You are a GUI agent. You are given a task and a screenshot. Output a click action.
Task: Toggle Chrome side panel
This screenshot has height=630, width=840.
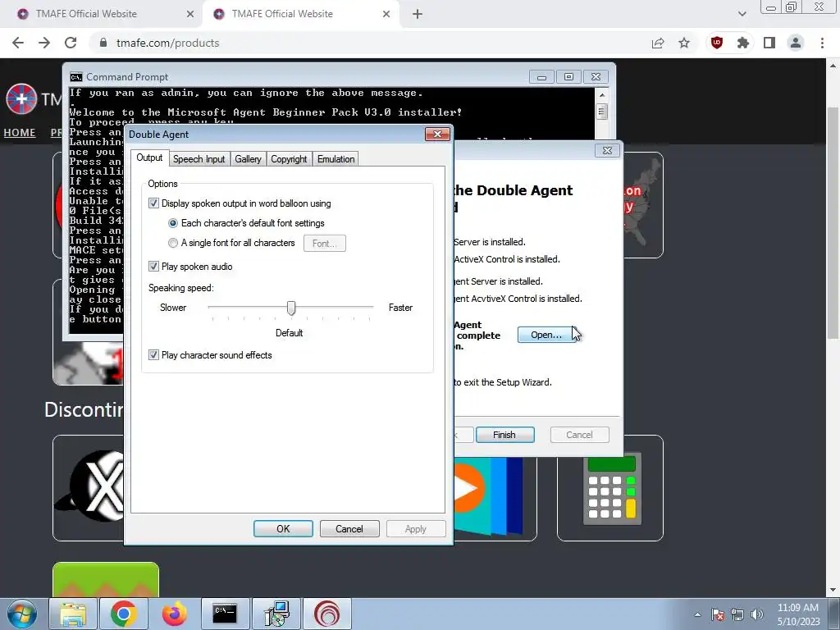769,43
